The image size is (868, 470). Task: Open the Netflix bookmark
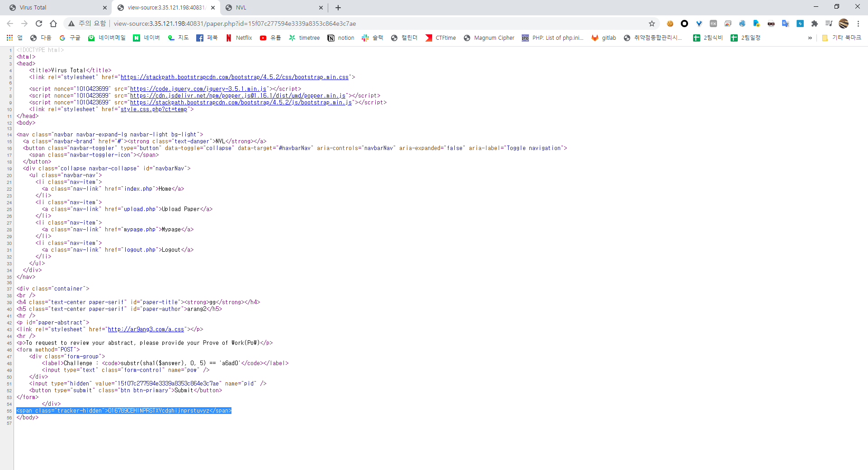click(239, 38)
